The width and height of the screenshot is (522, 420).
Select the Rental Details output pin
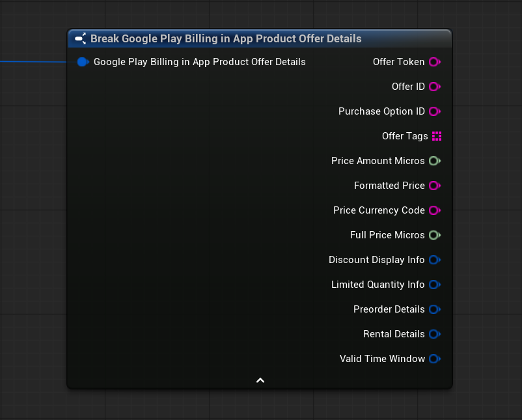pyautogui.click(x=435, y=334)
